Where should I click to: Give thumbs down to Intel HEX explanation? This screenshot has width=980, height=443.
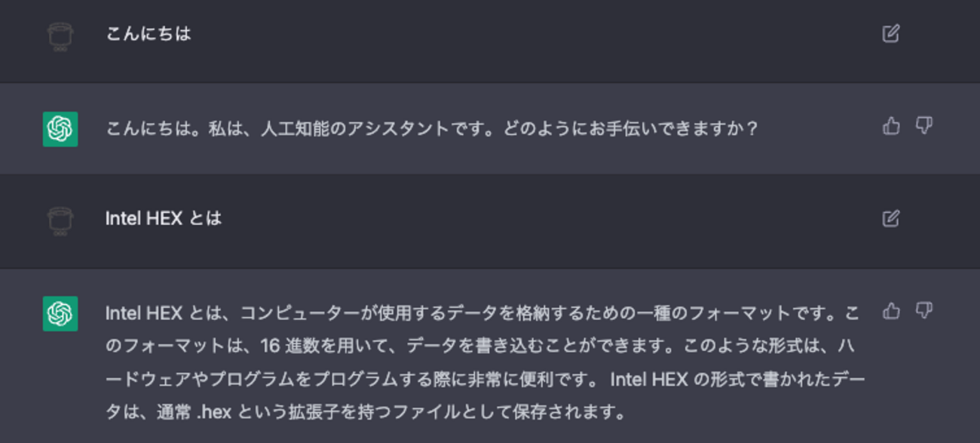pos(923,311)
